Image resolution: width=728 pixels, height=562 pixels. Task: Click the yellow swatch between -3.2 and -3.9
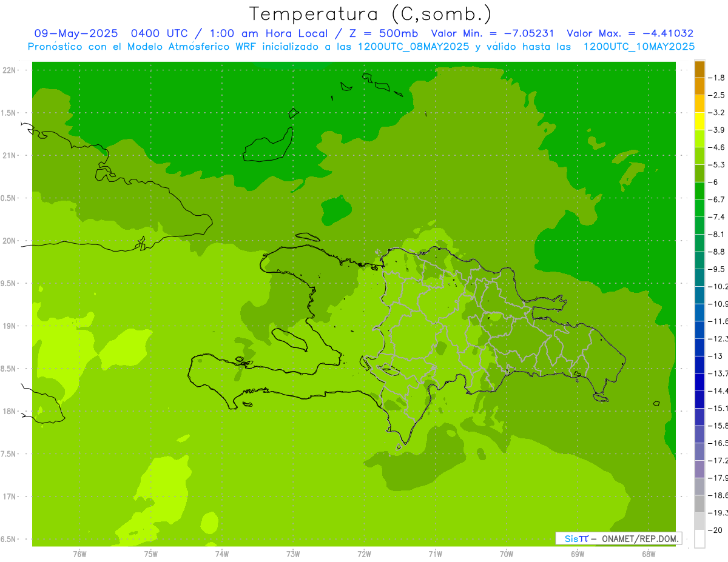[x=699, y=121]
